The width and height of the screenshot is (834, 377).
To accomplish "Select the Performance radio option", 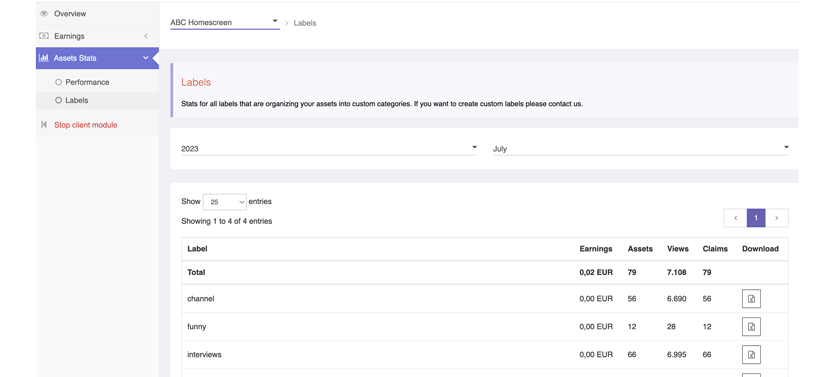I will point(59,82).
